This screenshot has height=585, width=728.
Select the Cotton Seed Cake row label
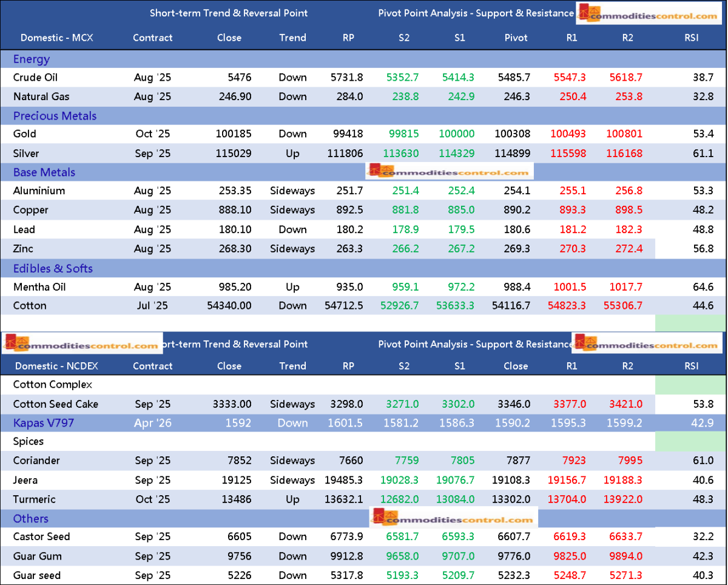point(56,404)
